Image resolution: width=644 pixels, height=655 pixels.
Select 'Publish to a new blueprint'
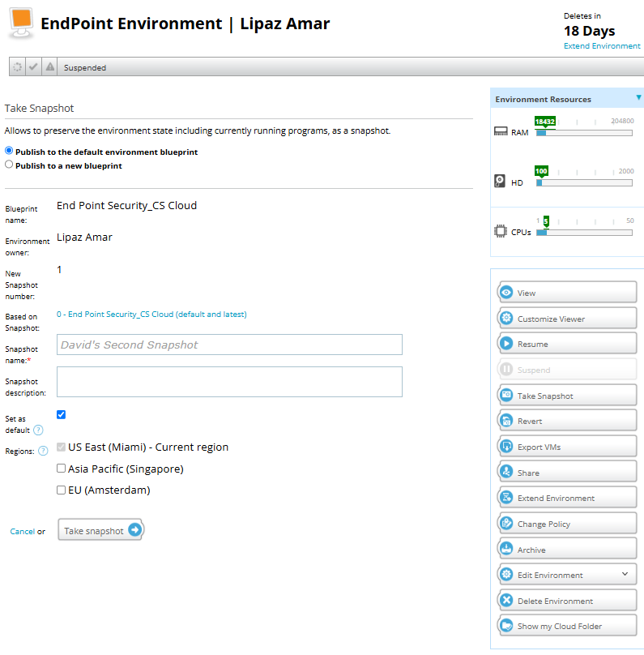tap(9, 165)
